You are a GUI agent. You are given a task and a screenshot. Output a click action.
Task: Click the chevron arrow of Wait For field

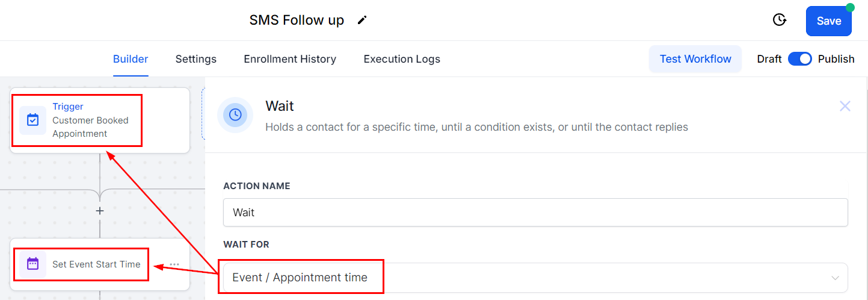835,278
